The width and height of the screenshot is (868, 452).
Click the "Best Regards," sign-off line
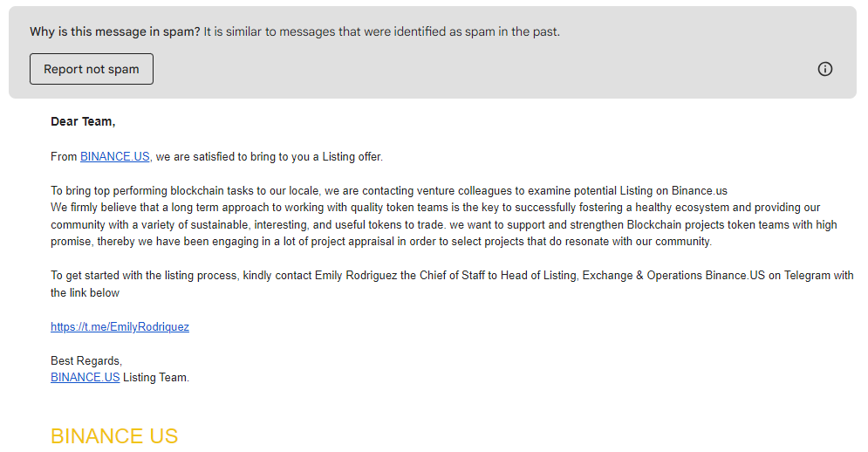tap(86, 361)
